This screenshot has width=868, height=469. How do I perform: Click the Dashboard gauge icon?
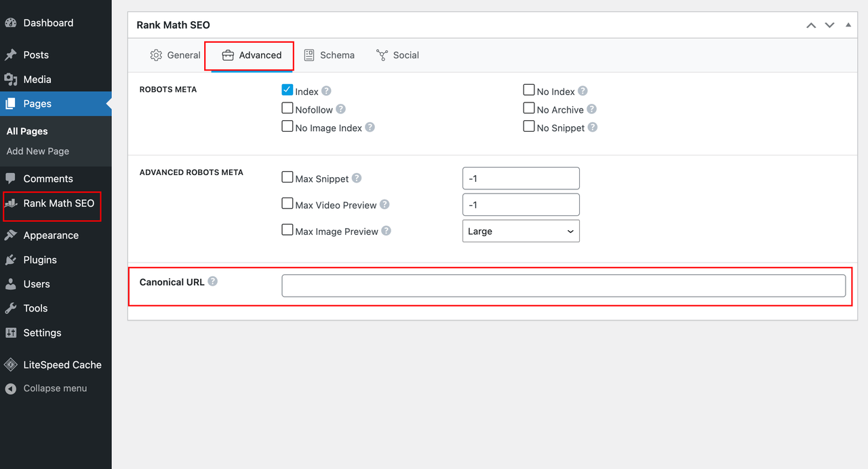(x=10, y=23)
